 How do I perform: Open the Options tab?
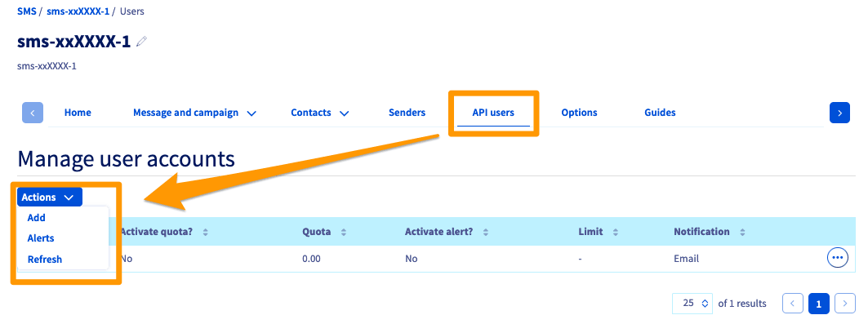tap(579, 113)
